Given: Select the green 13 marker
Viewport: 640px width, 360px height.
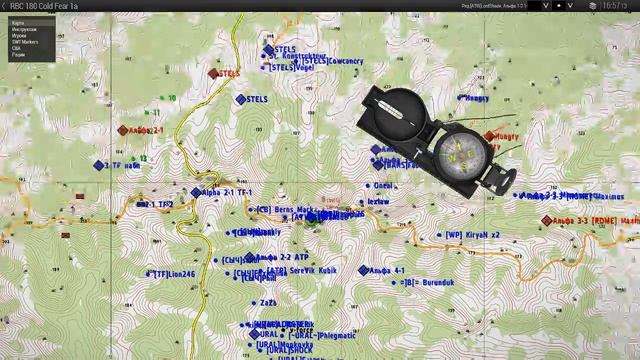Looking at the screenshot, I should coord(133,158).
